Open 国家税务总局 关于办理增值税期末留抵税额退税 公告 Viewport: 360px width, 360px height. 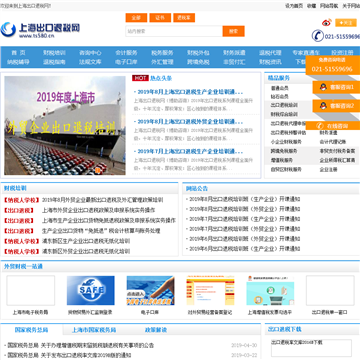81,346
